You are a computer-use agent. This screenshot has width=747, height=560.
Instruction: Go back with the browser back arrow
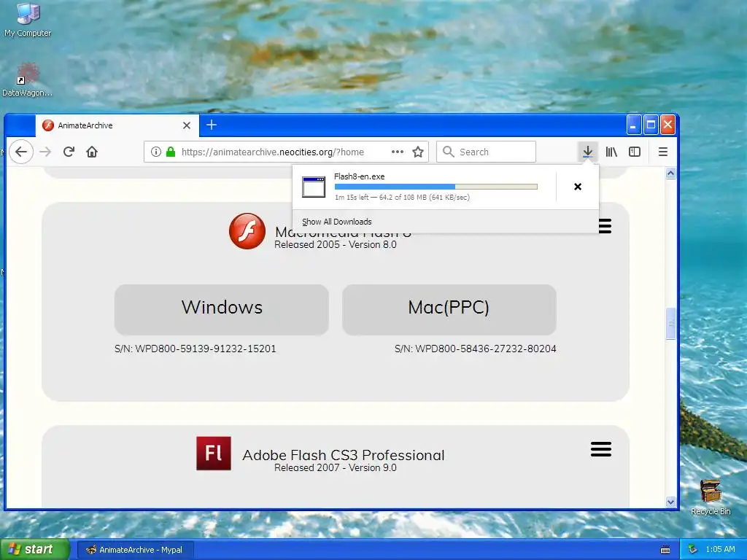tap(21, 152)
